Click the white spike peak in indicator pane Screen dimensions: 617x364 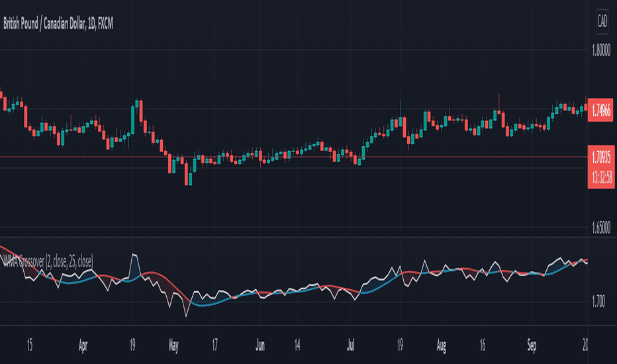pos(134,255)
